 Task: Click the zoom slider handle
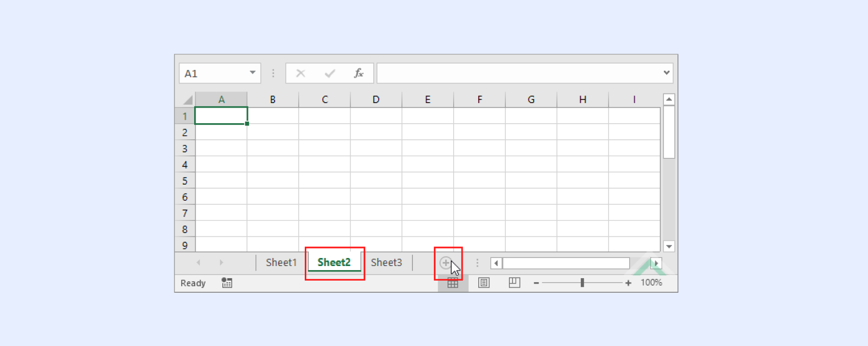pos(582,283)
